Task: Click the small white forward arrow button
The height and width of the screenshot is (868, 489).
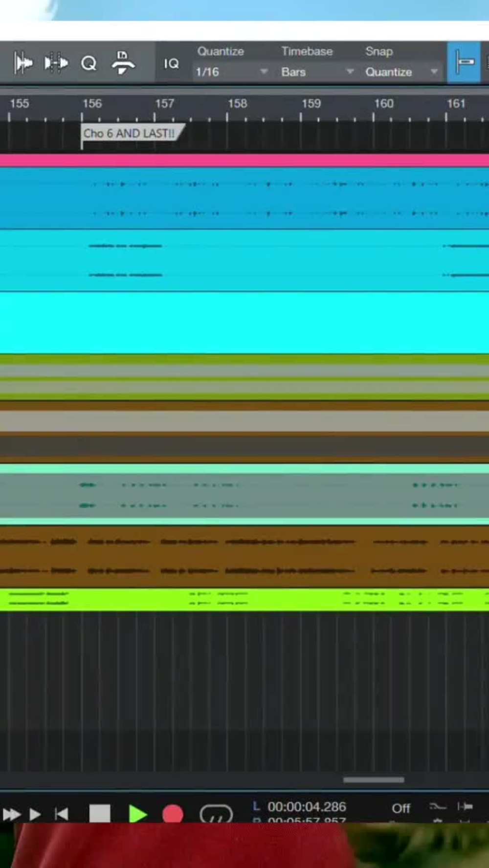Action: [x=35, y=814]
